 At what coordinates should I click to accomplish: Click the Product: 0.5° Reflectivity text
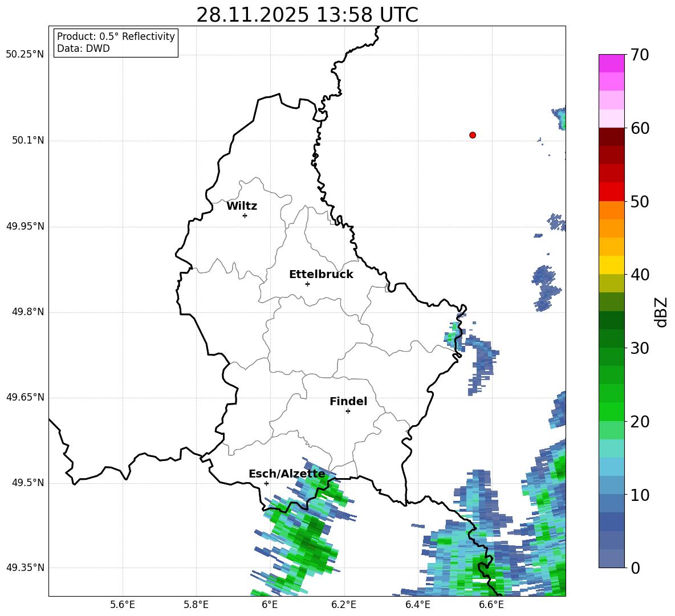pos(116,36)
